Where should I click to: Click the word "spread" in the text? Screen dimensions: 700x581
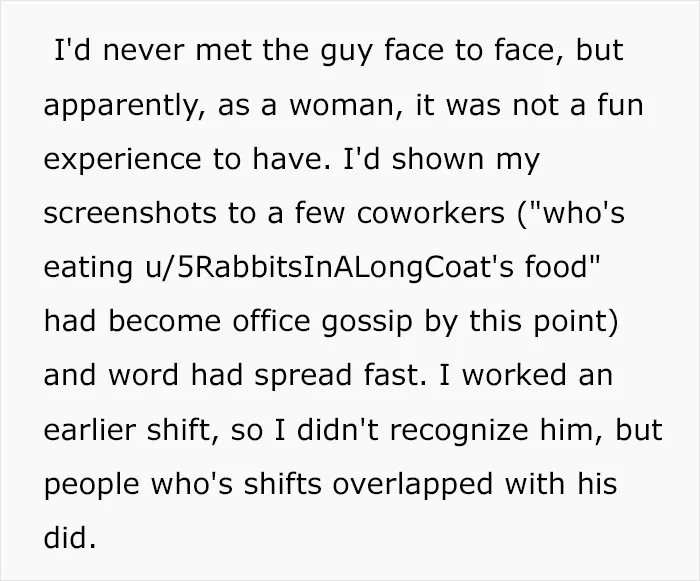pos(303,376)
